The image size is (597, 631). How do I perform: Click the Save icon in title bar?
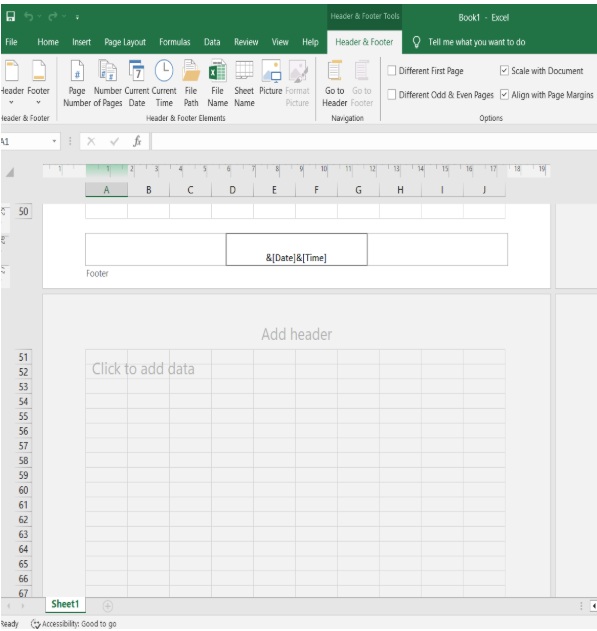click(x=10, y=16)
